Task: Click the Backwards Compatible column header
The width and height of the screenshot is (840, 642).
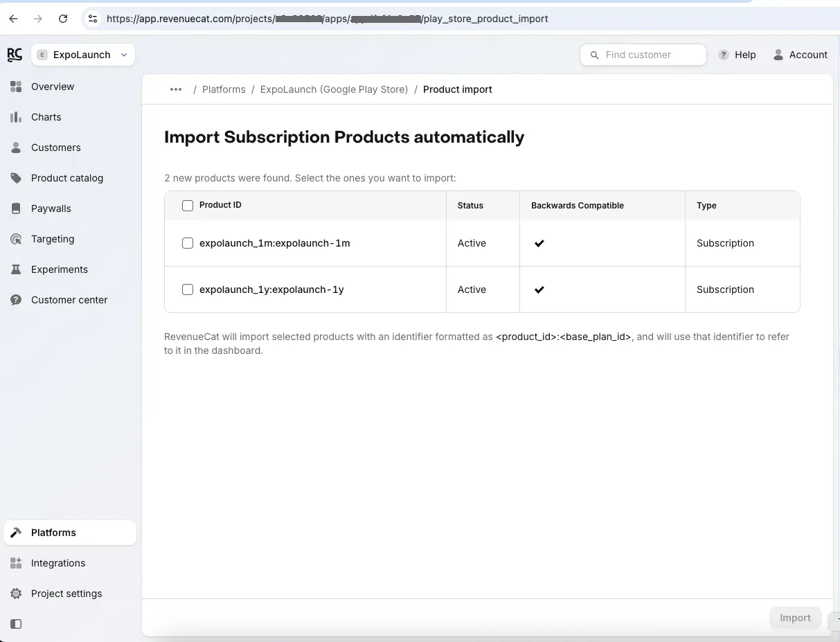Action: 578,206
